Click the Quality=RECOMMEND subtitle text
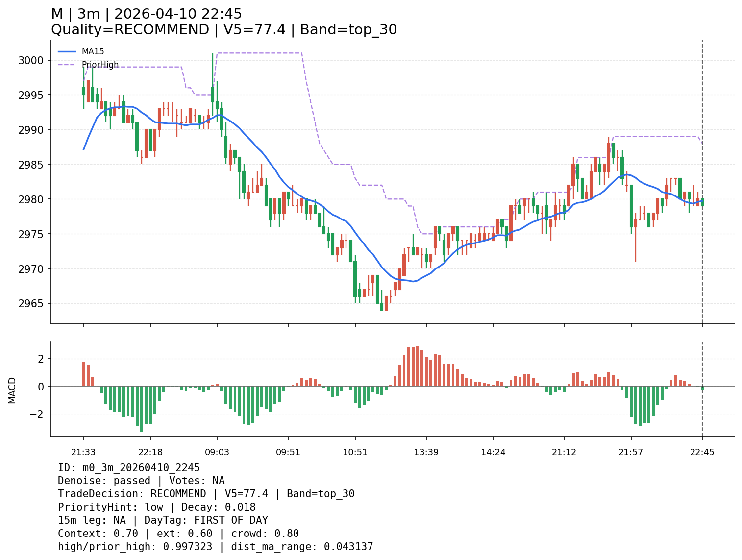Screen dimensions: 742x560 click(x=130, y=30)
